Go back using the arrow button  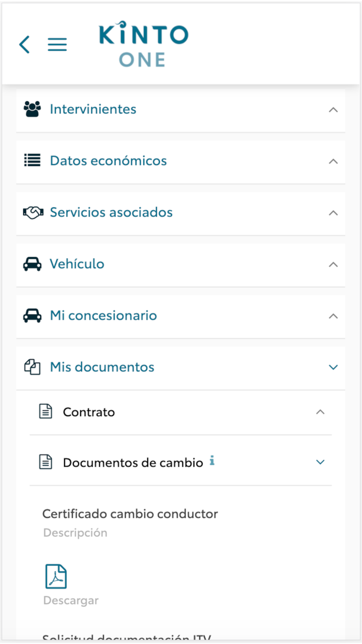[24, 45]
